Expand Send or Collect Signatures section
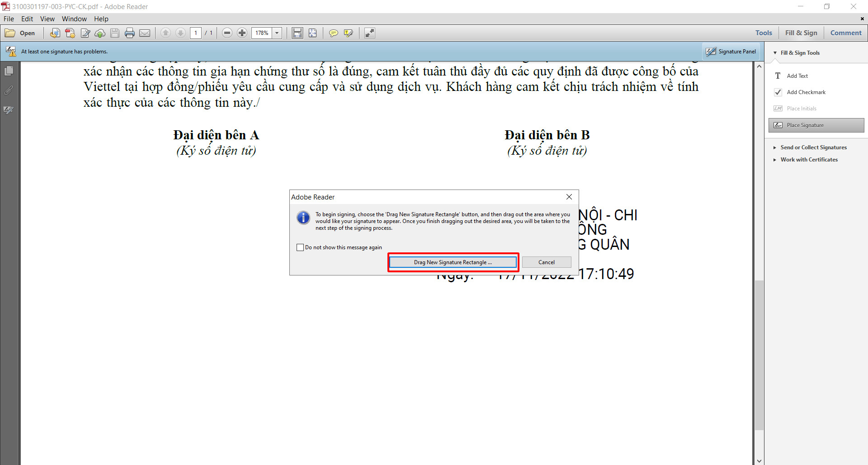868x465 pixels. [813, 147]
